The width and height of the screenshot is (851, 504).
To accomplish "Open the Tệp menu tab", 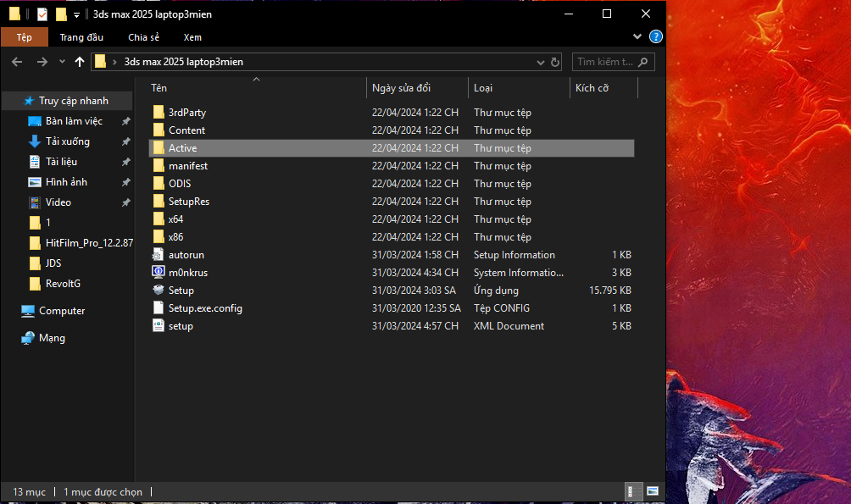I will coord(24,37).
